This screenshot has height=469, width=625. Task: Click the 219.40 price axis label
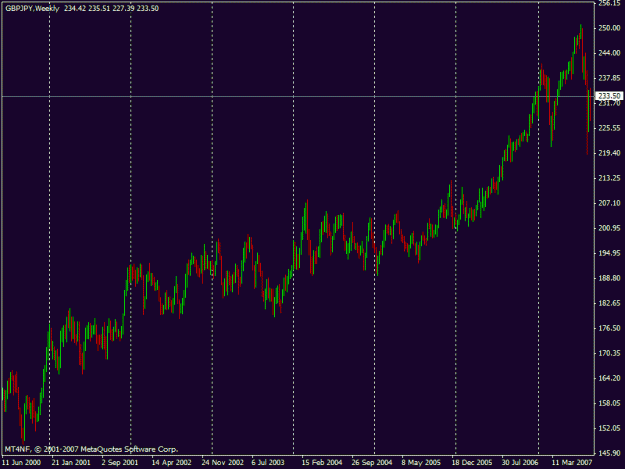[x=609, y=153]
